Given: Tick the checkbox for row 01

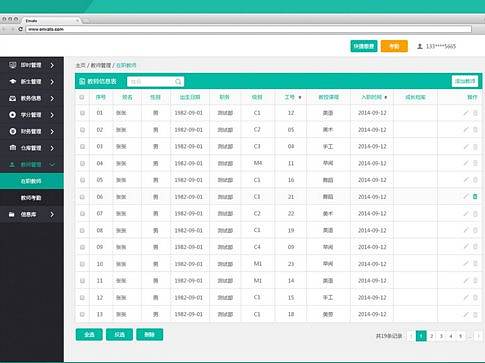Looking at the screenshot, I should point(82,113).
